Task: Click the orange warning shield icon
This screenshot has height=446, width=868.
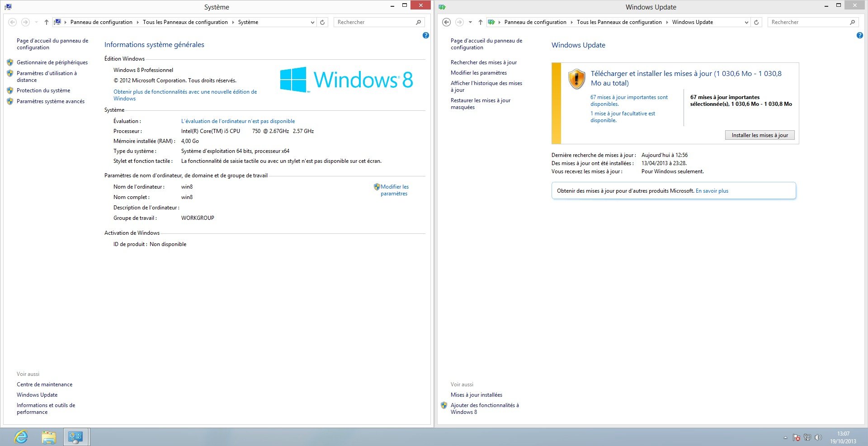Action: pyautogui.click(x=576, y=79)
